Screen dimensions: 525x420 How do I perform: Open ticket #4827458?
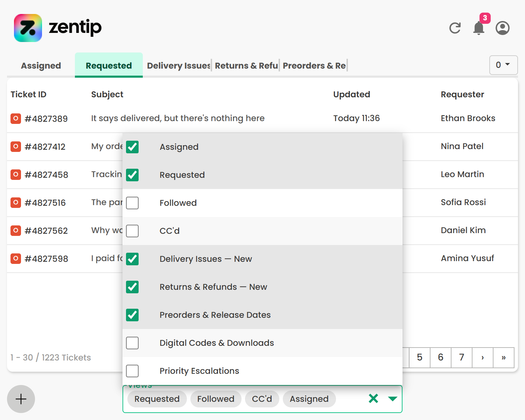[47, 175]
